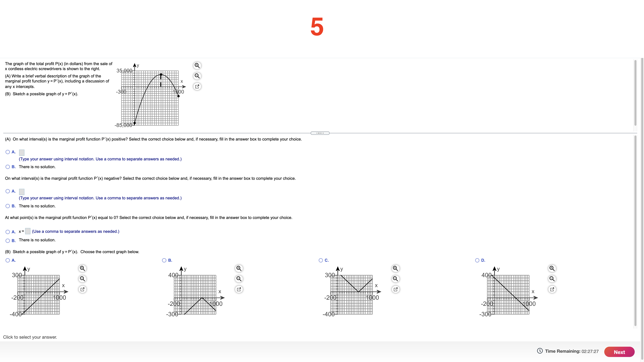Zoom out of the main profit graph
The image size is (644, 362).
pos(197,76)
